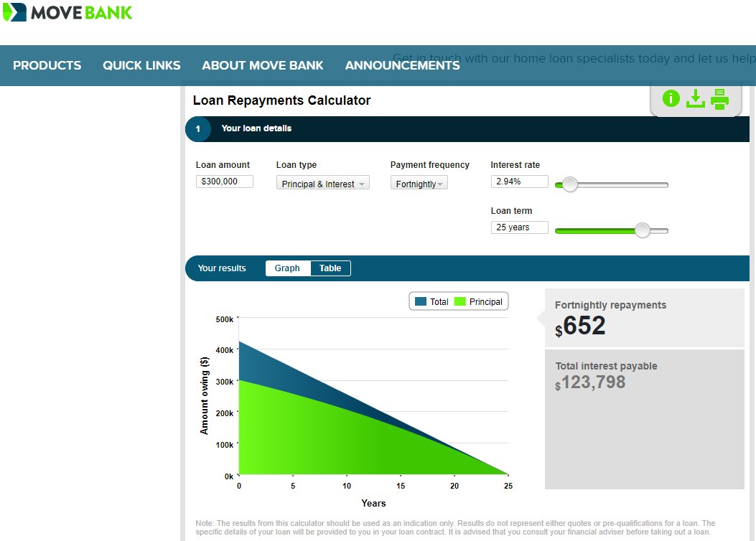Switch results view to Table

pos(330,268)
